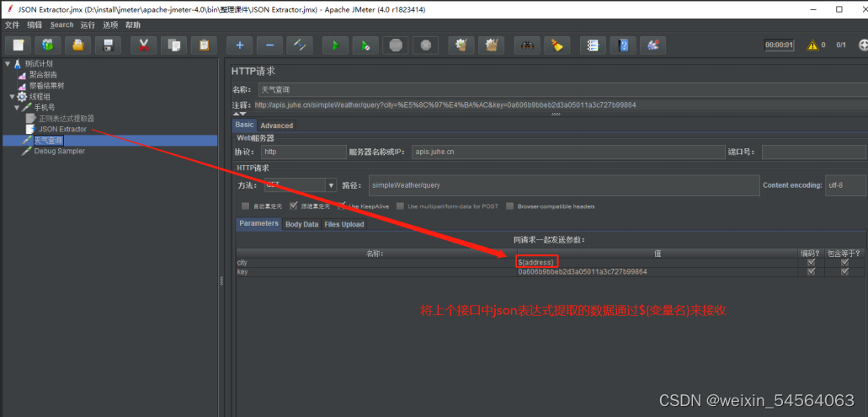Open Help with question mark icon
Screen dimensions: 868x417
[623, 45]
